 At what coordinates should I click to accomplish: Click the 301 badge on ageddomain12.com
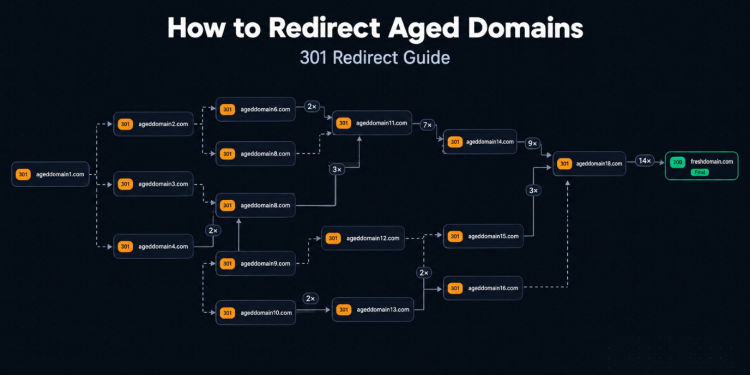pos(333,238)
